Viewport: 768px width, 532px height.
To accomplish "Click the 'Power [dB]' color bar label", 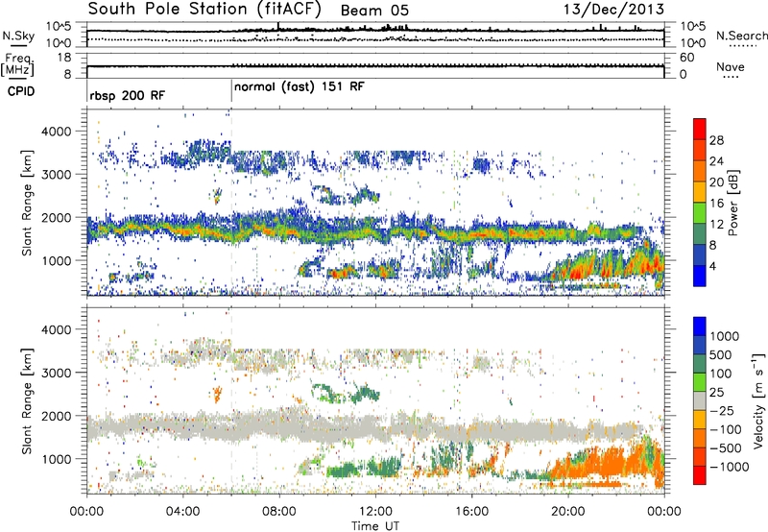I will [x=733, y=203].
